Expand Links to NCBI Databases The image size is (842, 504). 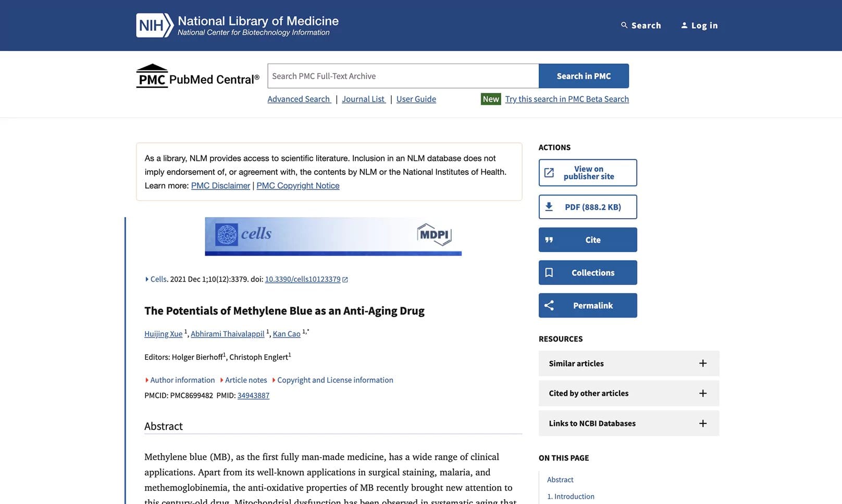[628, 423]
